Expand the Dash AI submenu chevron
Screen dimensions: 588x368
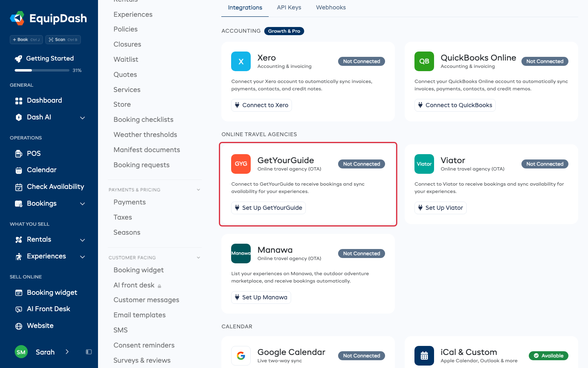[x=82, y=118]
